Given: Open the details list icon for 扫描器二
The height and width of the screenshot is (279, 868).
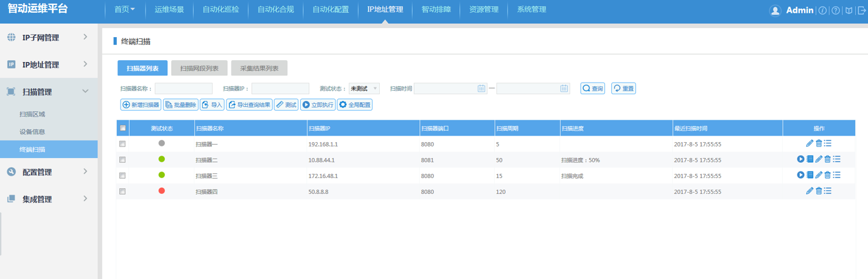Looking at the screenshot, I should coord(836,159).
